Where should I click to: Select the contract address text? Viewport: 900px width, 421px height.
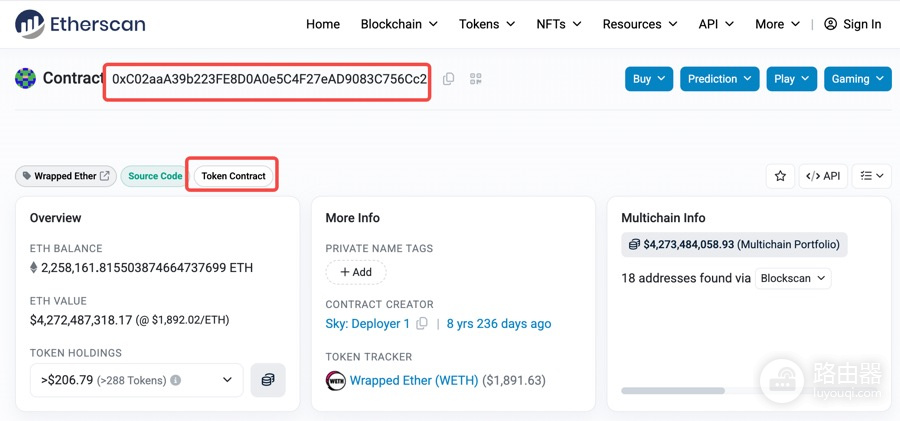coord(269,79)
